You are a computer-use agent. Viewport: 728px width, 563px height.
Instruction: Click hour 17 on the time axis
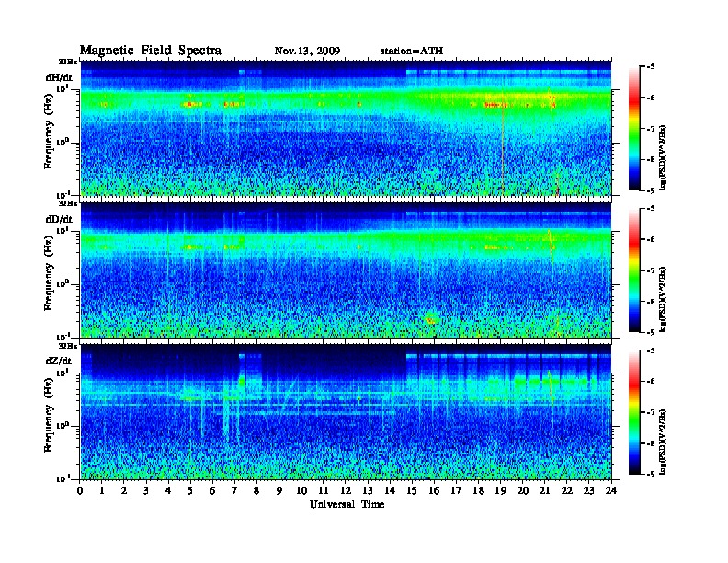(457, 491)
